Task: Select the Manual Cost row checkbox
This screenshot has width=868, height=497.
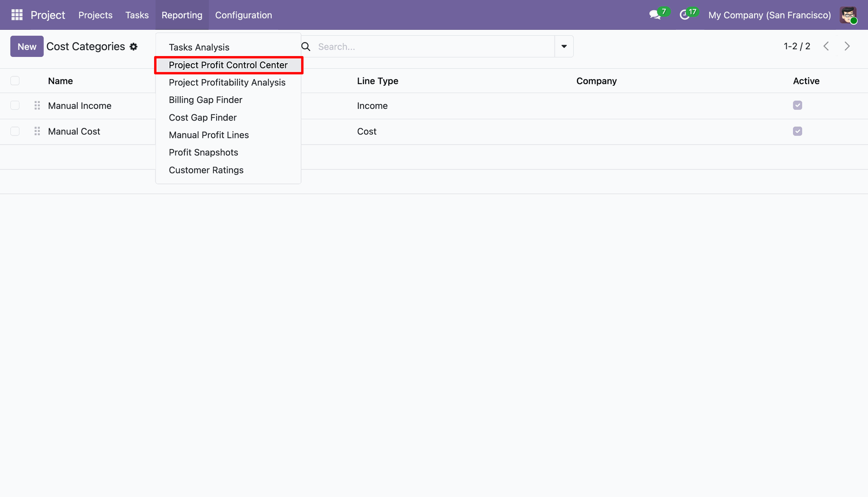Action: tap(15, 131)
